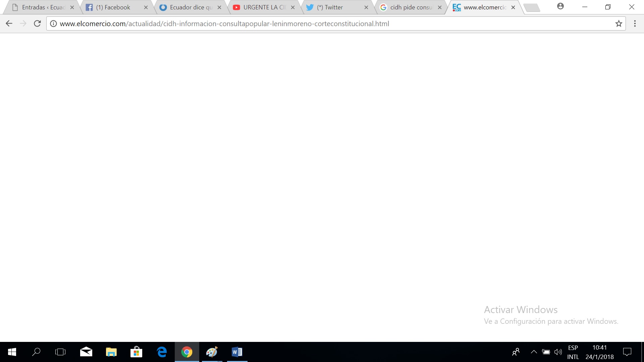Switch to the Facebook tab

(113, 7)
